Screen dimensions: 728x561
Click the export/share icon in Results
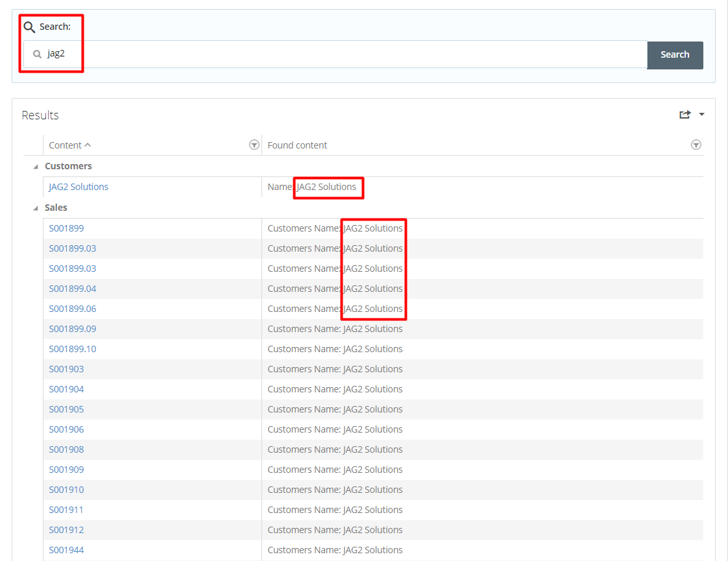[x=685, y=115]
